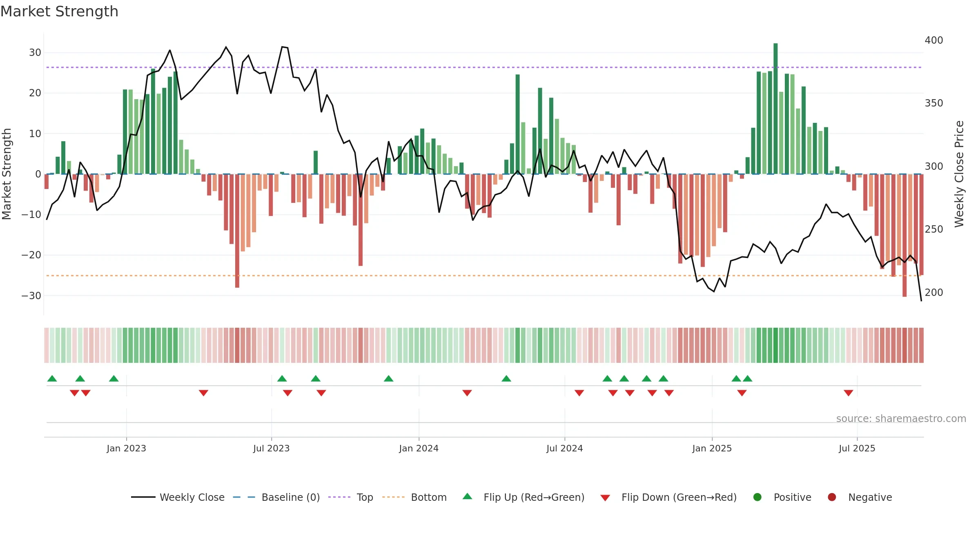Click the 400 tick on right price axis
980x551 pixels.
click(934, 40)
